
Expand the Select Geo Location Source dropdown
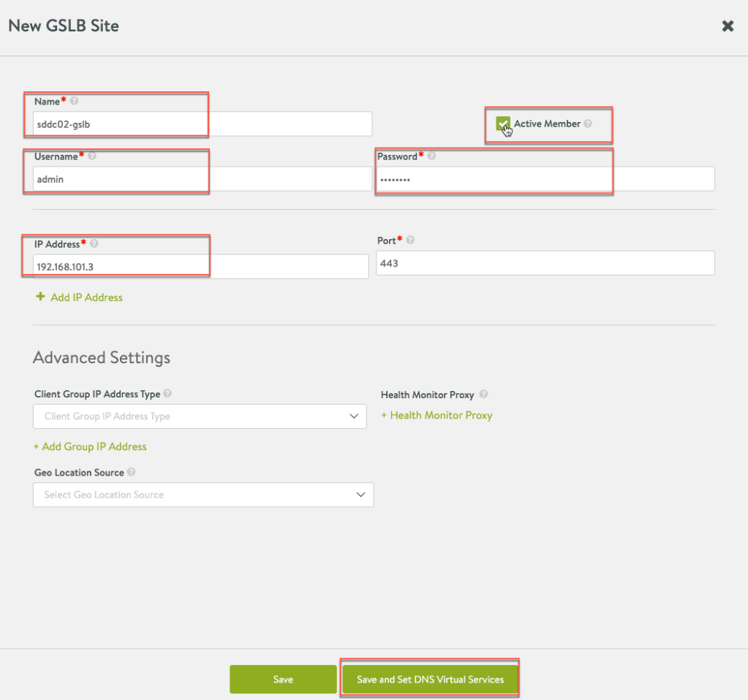pyautogui.click(x=203, y=495)
